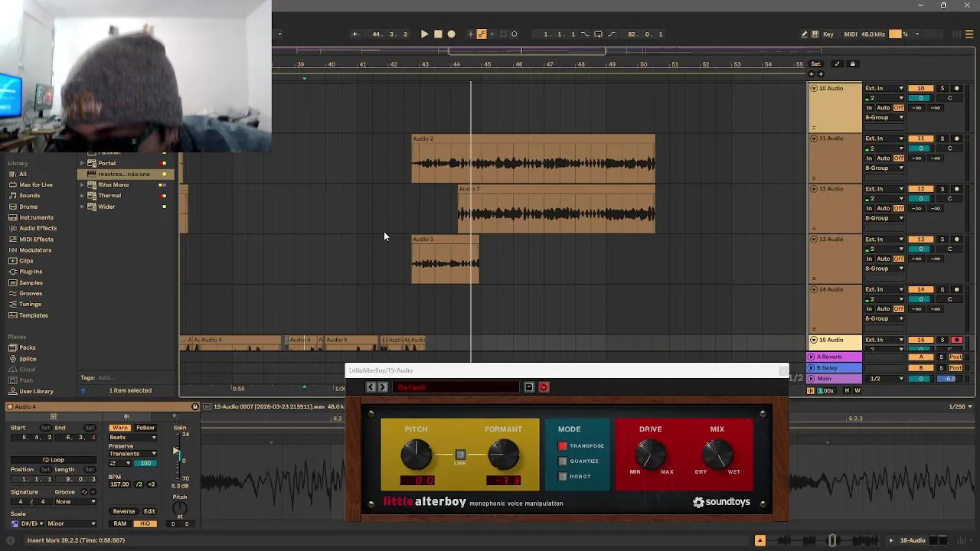This screenshot has width=980, height=551.
Task: Click the Stop transport button
Action: [438, 34]
